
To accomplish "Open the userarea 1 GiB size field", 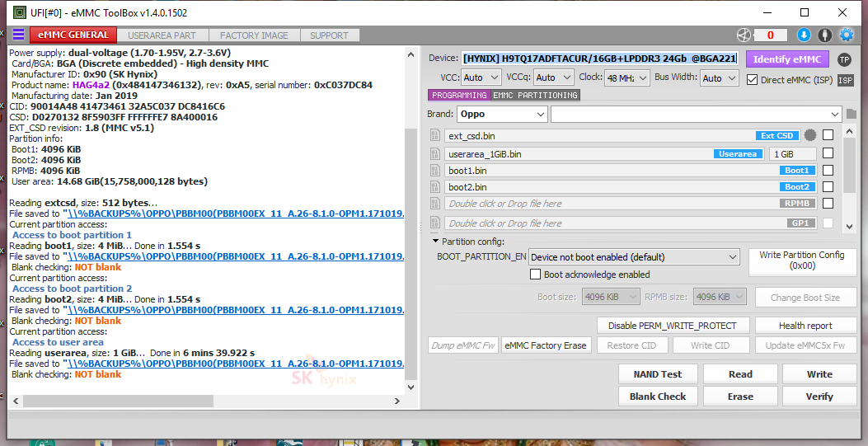I will pyautogui.click(x=793, y=154).
